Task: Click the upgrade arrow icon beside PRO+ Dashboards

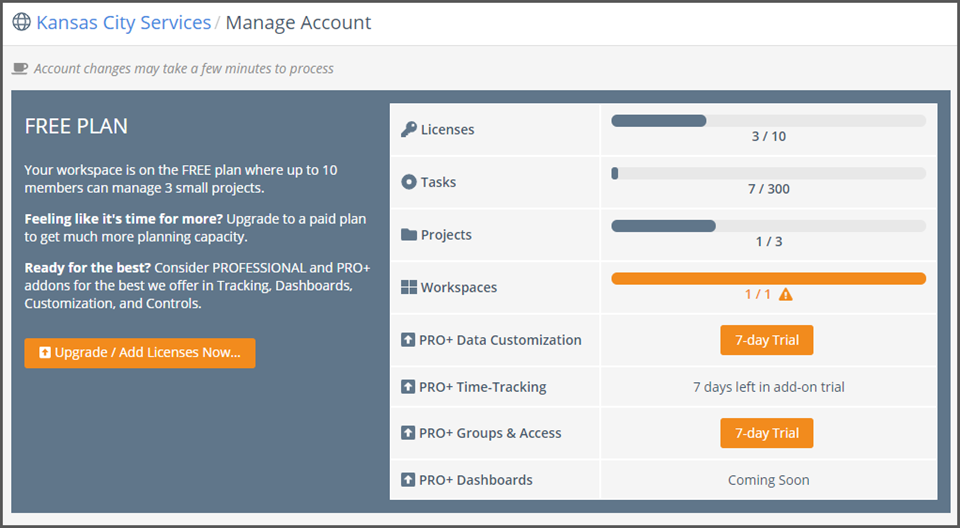Action: 408,480
